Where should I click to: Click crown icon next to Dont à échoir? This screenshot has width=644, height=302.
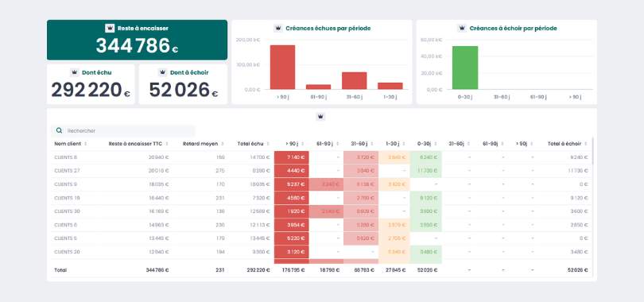163,72
